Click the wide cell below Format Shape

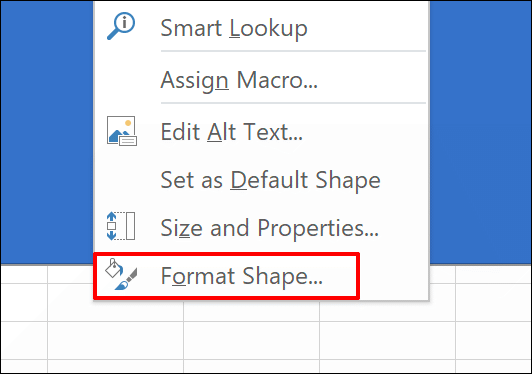[251, 311]
